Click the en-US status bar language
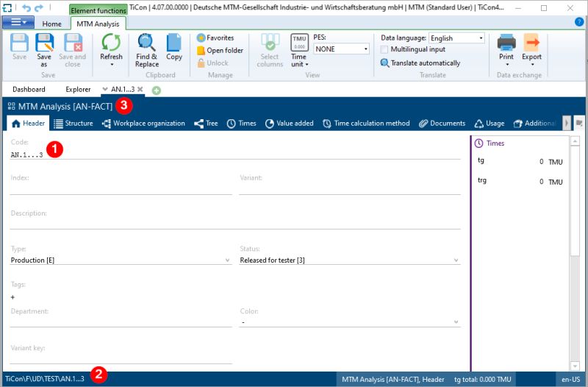The width and height of the screenshot is (588, 387). pos(570,379)
